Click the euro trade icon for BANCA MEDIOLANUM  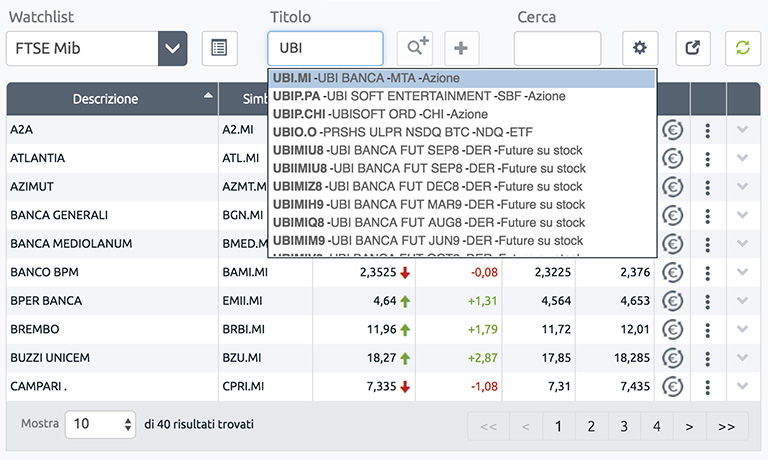(x=672, y=244)
